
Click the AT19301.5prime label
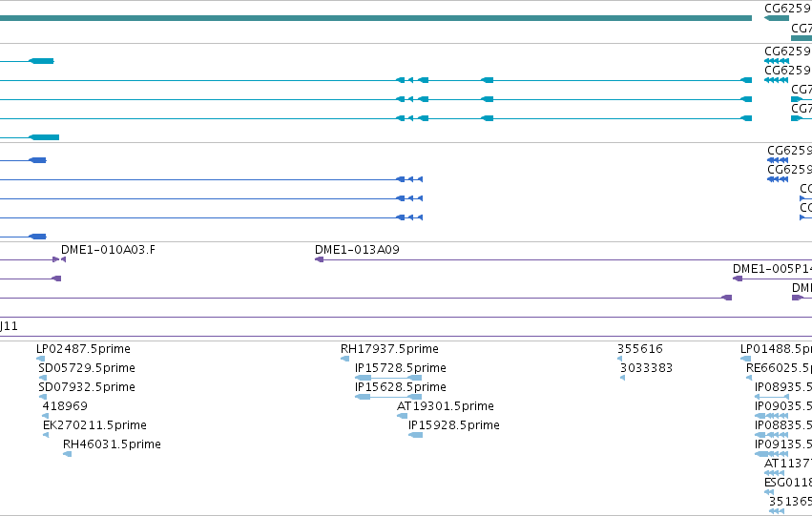point(446,406)
